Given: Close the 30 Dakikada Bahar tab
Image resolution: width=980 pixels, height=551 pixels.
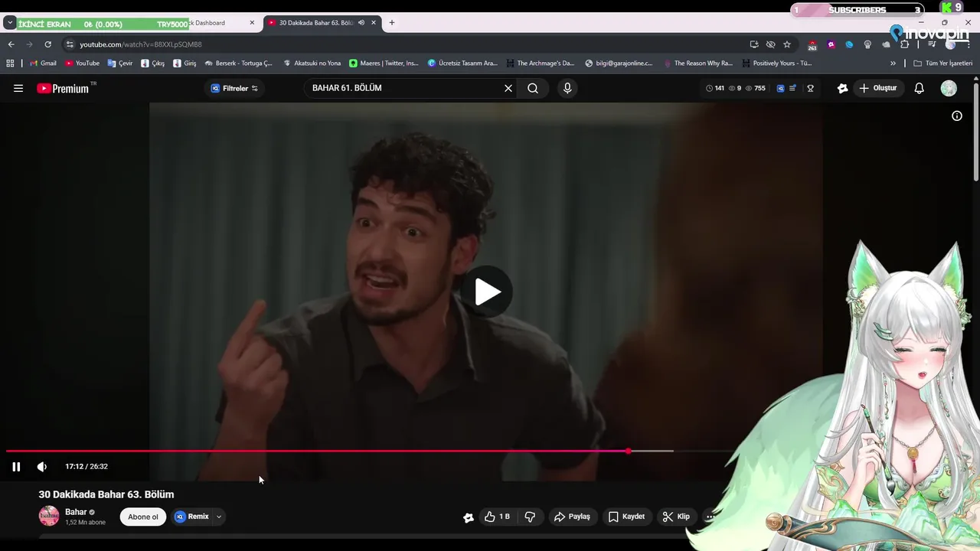Looking at the screenshot, I should pos(374,23).
